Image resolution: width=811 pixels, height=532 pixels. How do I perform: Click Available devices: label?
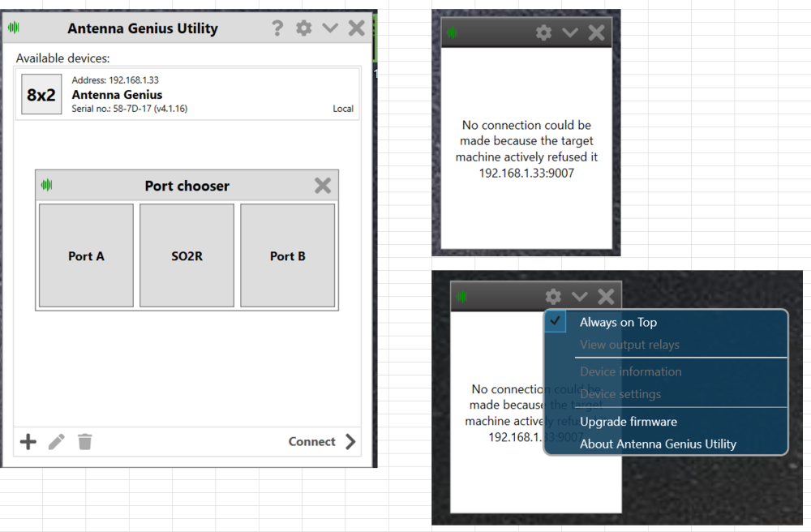click(62, 58)
